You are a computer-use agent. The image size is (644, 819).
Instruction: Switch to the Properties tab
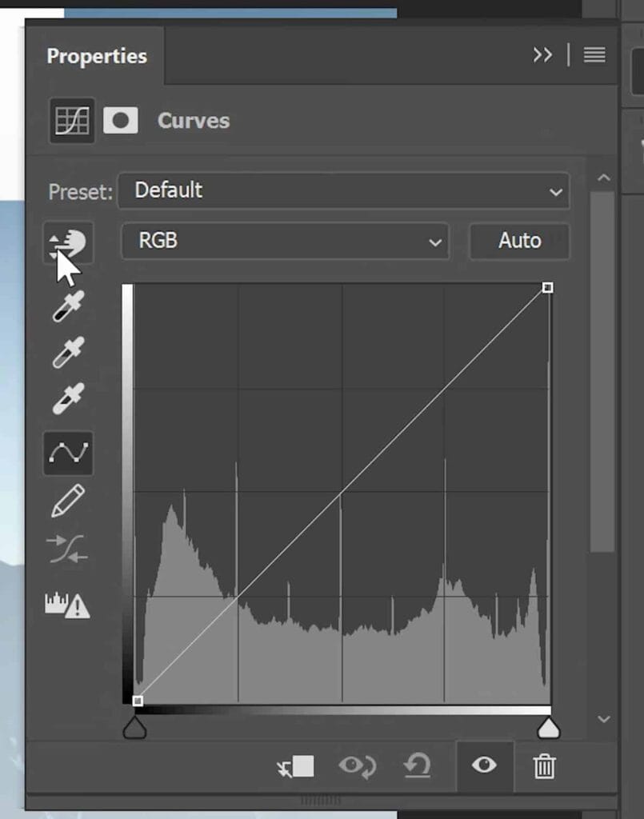(x=97, y=56)
